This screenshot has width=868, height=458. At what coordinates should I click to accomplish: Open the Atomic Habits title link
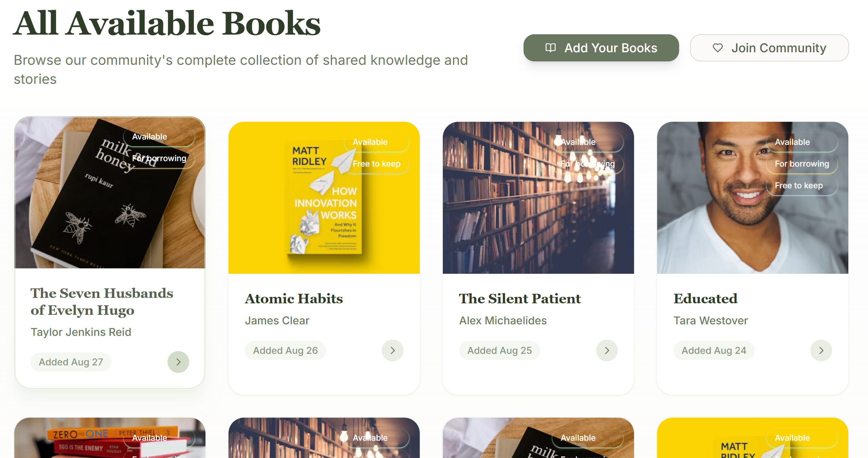294,299
